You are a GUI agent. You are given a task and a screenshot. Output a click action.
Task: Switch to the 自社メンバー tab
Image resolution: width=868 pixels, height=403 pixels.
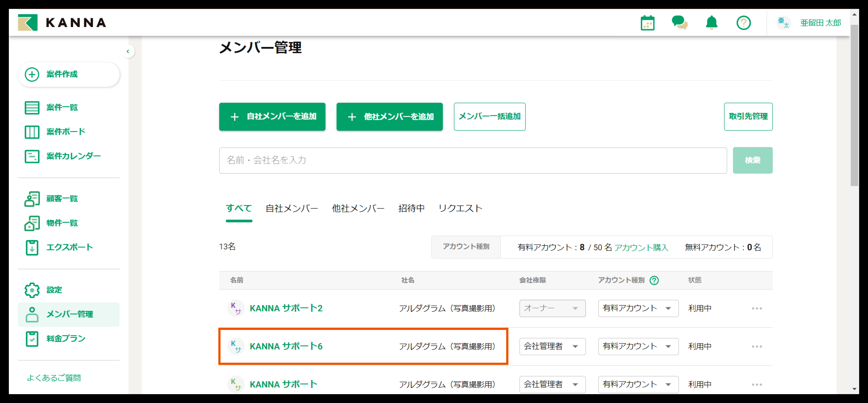click(x=291, y=208)
